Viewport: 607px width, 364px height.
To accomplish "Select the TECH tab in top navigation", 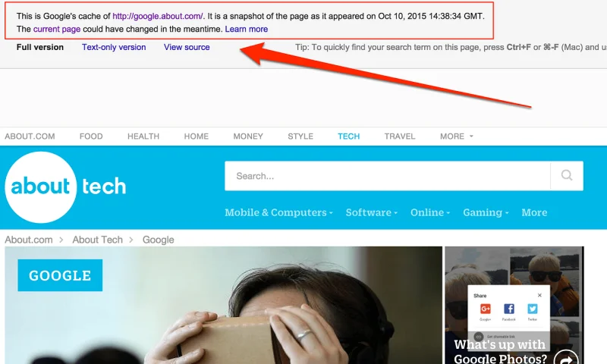I will point(348,136).
